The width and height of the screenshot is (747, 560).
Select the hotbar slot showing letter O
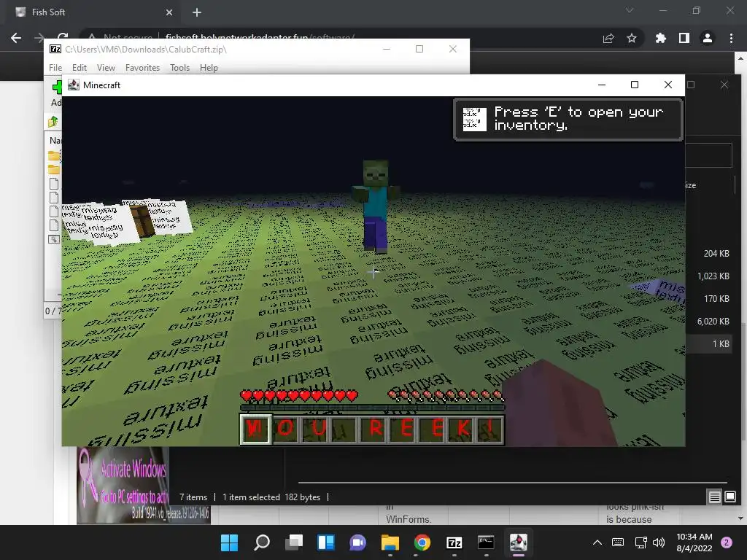coord(285,429)
